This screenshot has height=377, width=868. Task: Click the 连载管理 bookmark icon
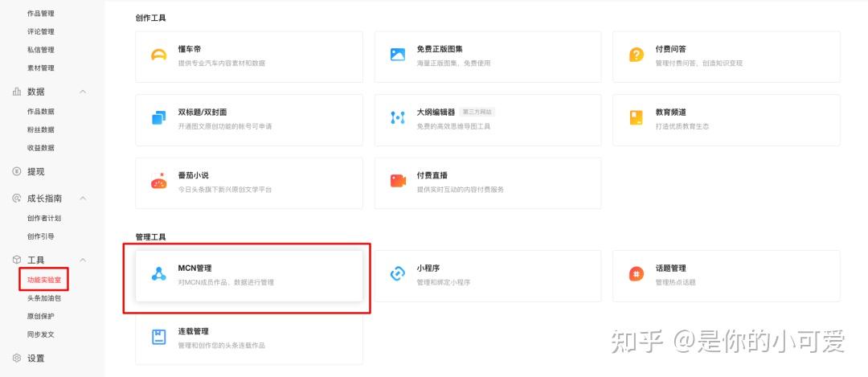[x=159, y=337]
